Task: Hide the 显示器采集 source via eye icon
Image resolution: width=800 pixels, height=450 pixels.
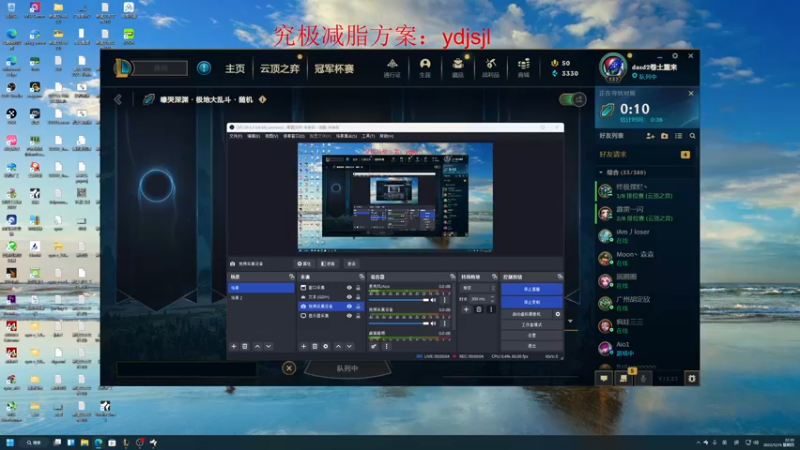Action: (x=349, y=316)
